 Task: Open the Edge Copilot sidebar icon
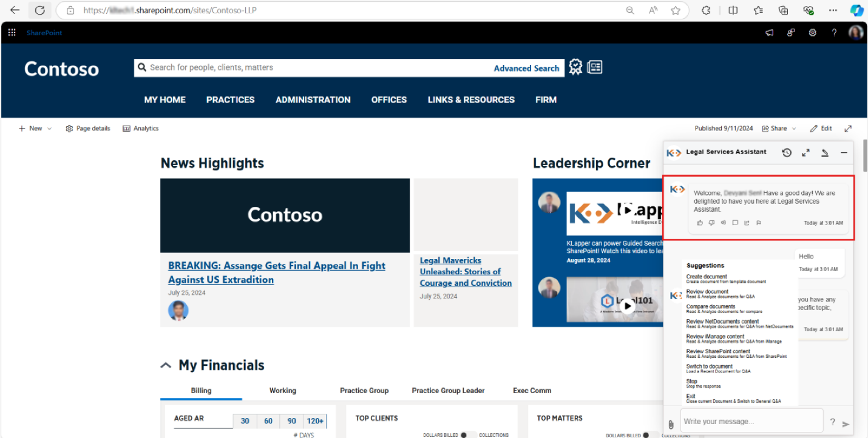tap(856, 10)
